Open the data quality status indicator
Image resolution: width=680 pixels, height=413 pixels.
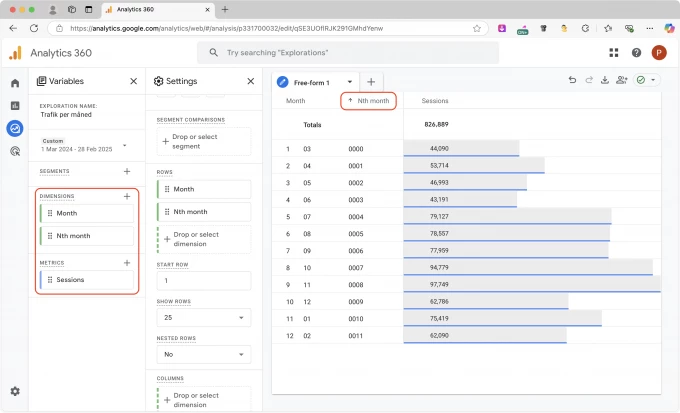pos(646,80)
